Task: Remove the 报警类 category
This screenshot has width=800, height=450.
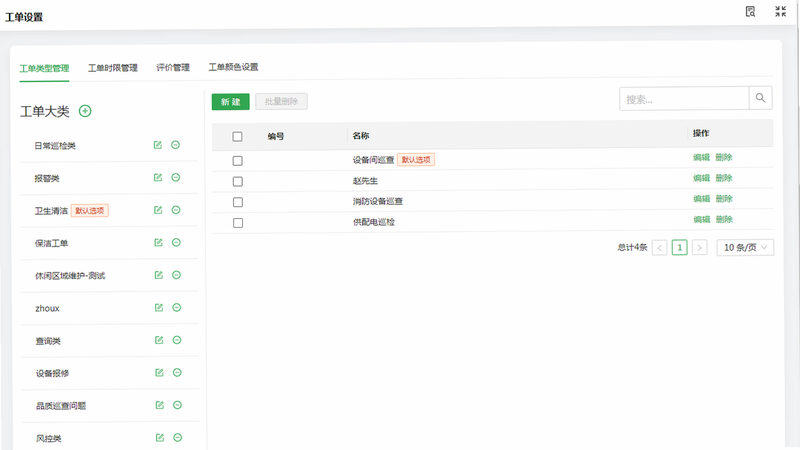Action: [x=176, y=178]
